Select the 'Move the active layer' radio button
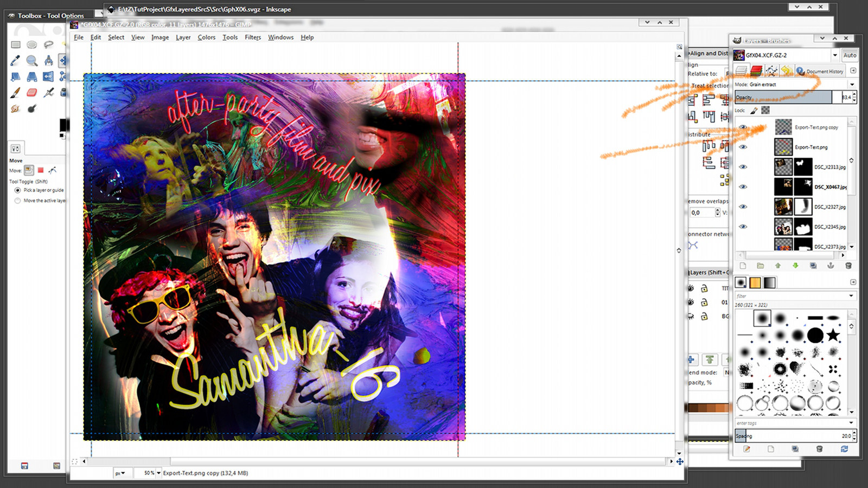The width and height of the screenshot is (868, 488). tap(18, 200)
